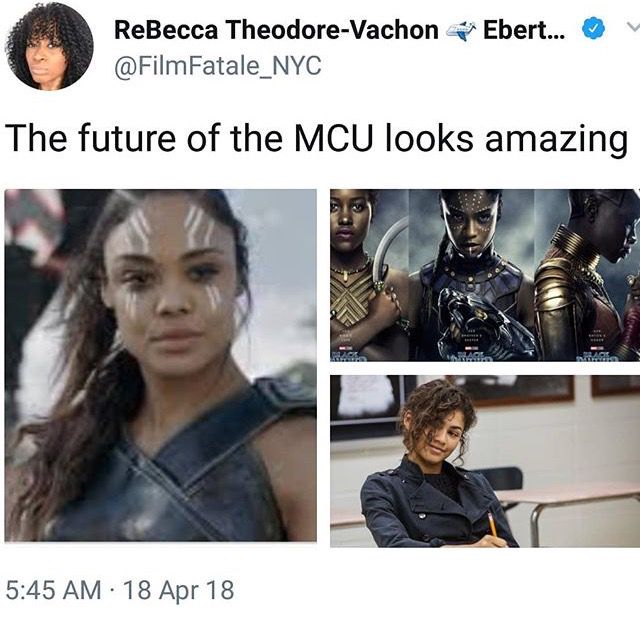Open the large warrior woman photo

161,365
